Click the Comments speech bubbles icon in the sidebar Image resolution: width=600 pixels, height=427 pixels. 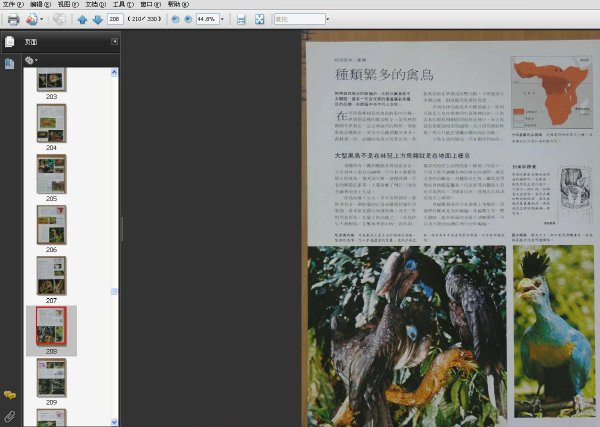point(10,395)
